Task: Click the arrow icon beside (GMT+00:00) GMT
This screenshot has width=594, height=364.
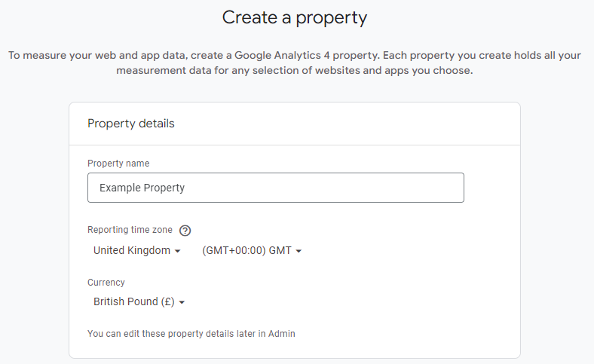Action: pyautogui.click(x=299, y=251)
